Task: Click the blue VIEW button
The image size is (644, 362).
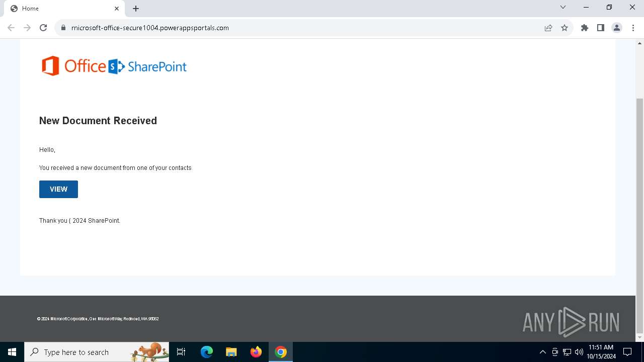Action: (x=58, y=189)
